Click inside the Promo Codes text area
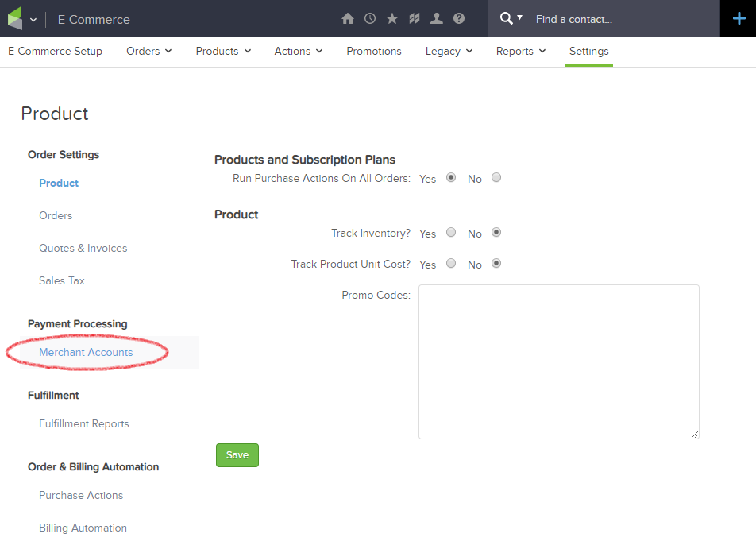This screenshot has width=756, height=549. point(559,361)
